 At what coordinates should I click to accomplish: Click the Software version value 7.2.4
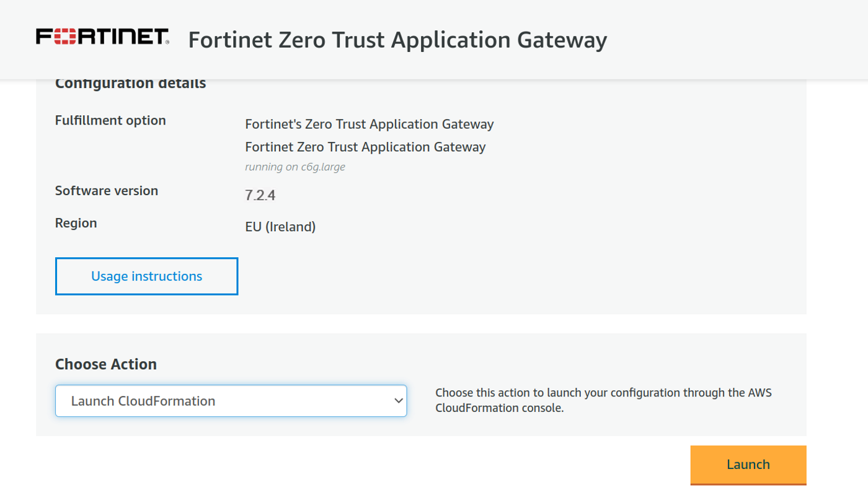coord(260,195)
